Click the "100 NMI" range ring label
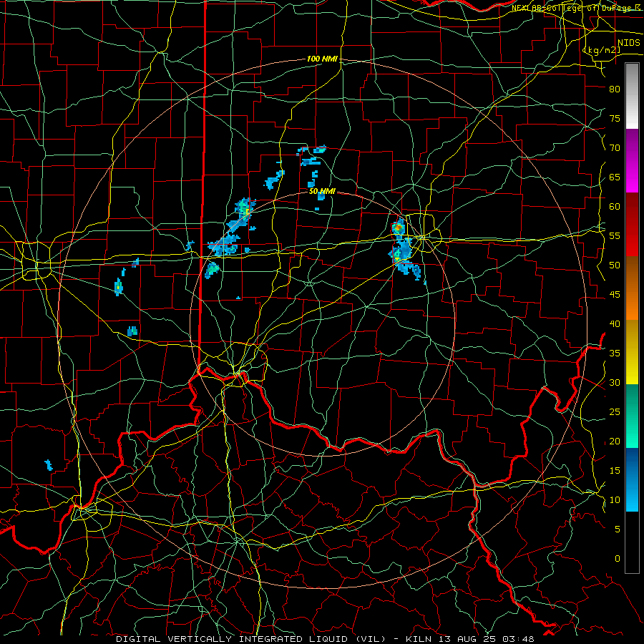Screen dimensions: 644x644 [323, 59]
